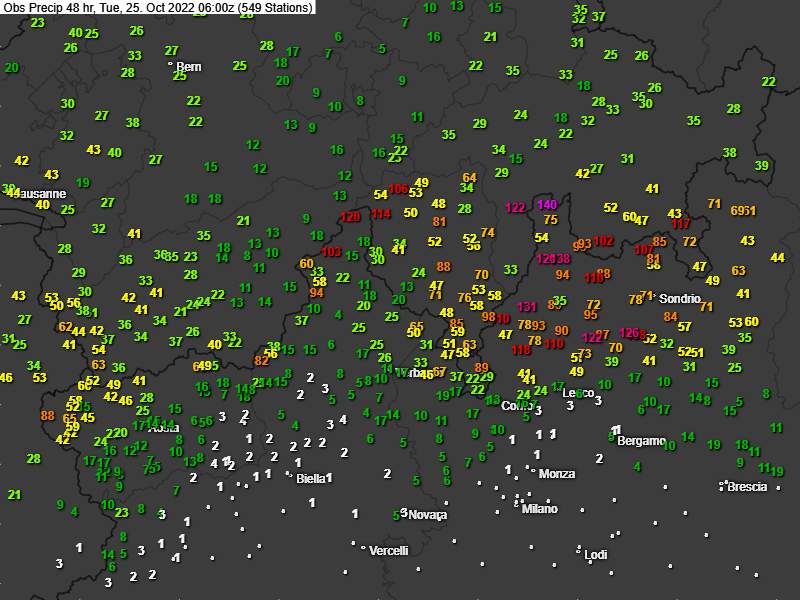Click the Milano city marker dot

[518, 506]
